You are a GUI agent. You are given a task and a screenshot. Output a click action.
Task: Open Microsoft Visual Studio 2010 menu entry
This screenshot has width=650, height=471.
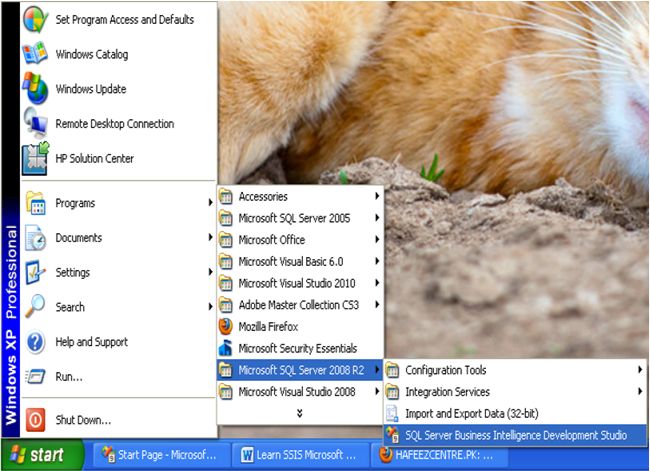point(300,283)
